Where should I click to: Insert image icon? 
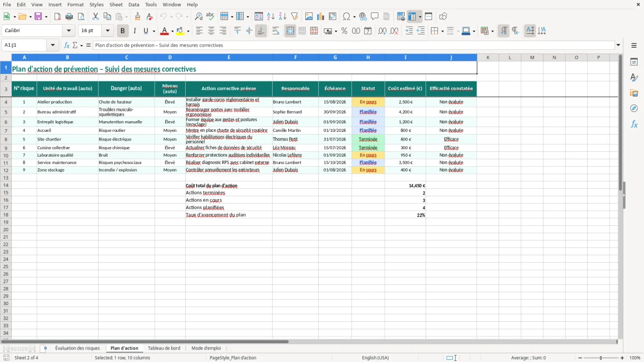click(309, 17)
